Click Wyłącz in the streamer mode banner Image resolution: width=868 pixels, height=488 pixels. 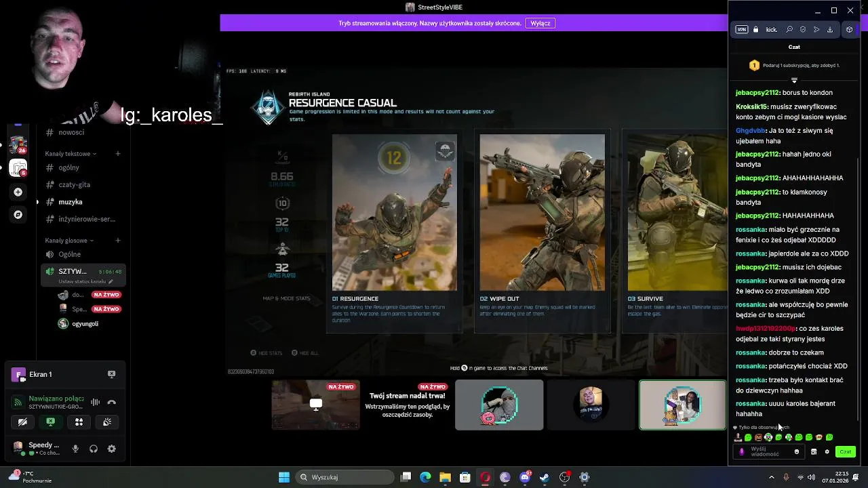(540, 23)
